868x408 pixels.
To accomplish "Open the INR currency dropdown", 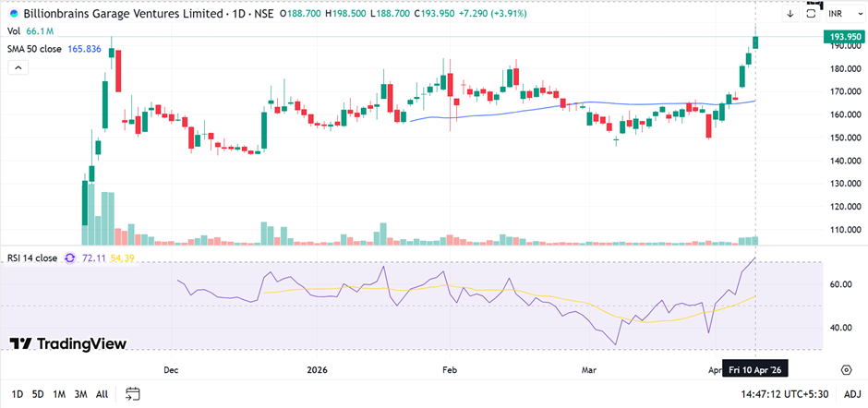I will 840,14.
